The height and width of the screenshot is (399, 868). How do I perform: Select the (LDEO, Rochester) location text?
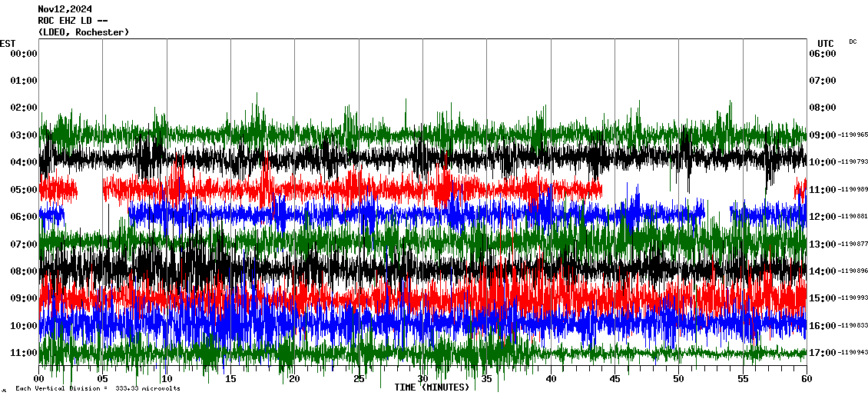coord(84,32)
